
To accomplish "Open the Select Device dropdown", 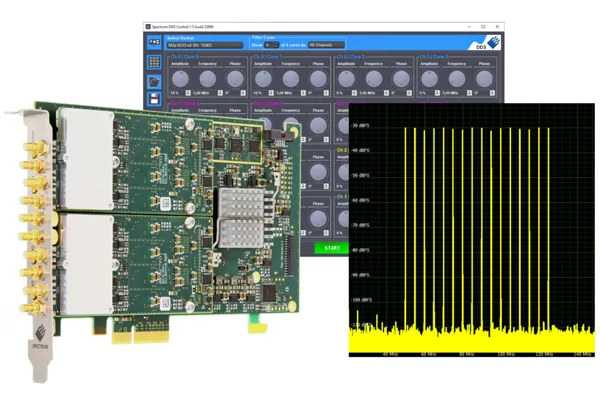I will pos(204,45).
